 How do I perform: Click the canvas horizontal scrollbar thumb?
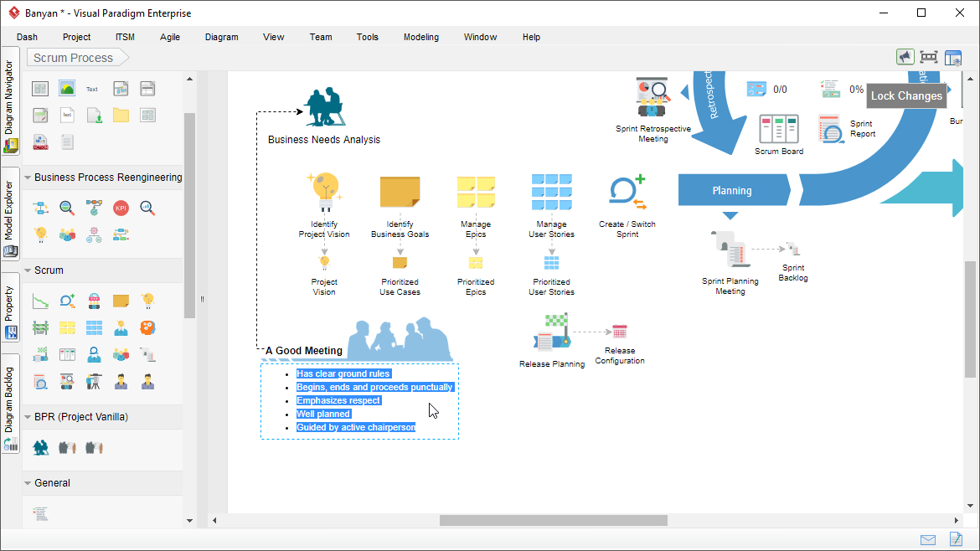point(553,520)
